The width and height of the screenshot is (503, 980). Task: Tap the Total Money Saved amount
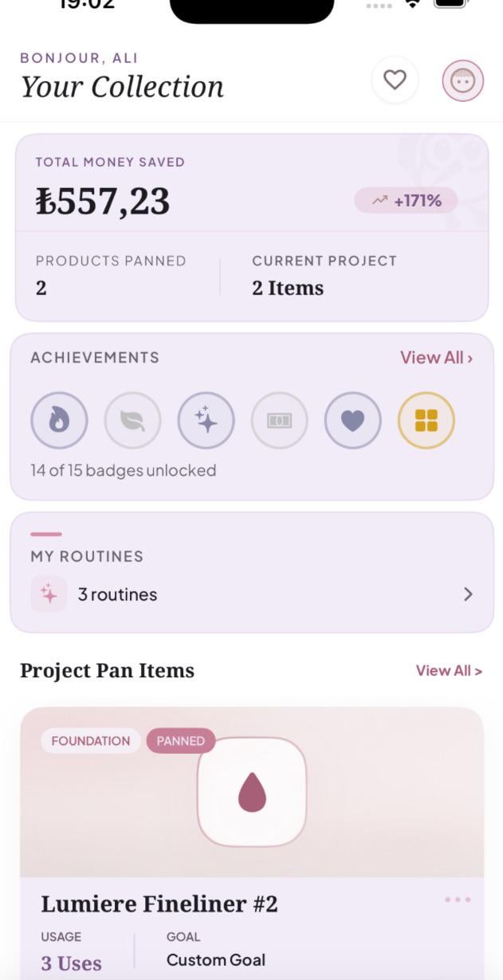103,201
